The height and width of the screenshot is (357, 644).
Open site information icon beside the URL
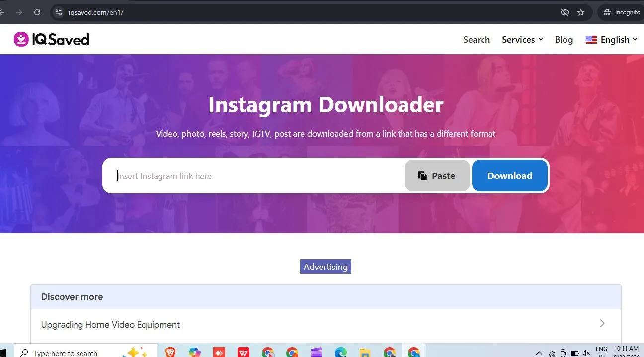coord(59,12)
